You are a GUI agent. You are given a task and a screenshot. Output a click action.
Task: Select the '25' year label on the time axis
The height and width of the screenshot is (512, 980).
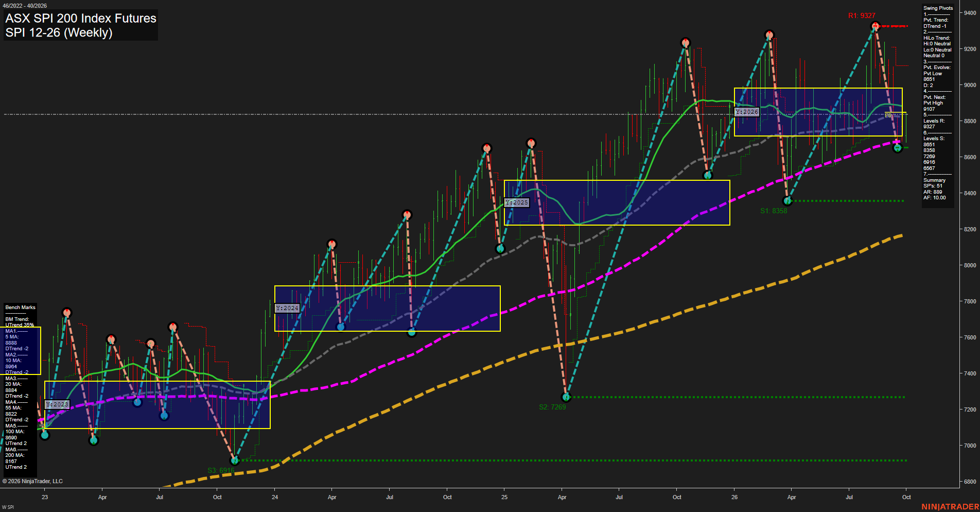point(504,497)
